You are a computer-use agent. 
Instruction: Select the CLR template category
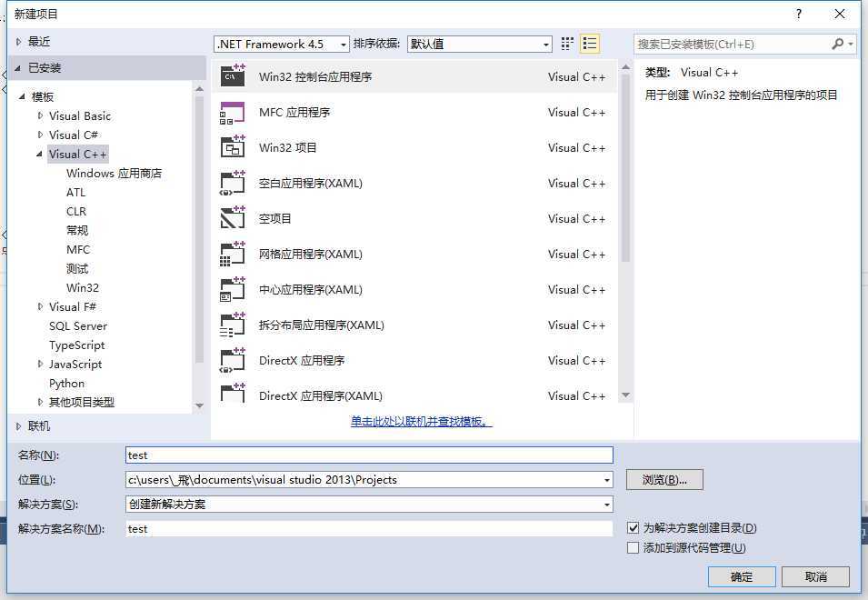76,212
